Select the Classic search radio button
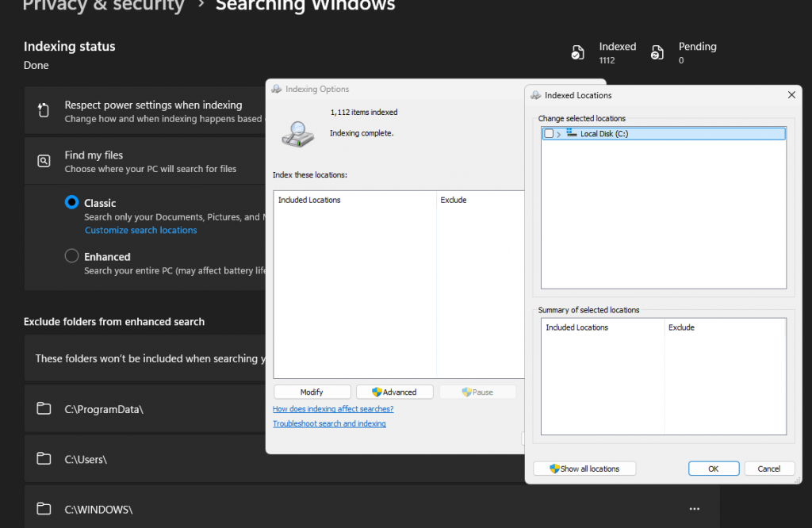 coord(71,202)
